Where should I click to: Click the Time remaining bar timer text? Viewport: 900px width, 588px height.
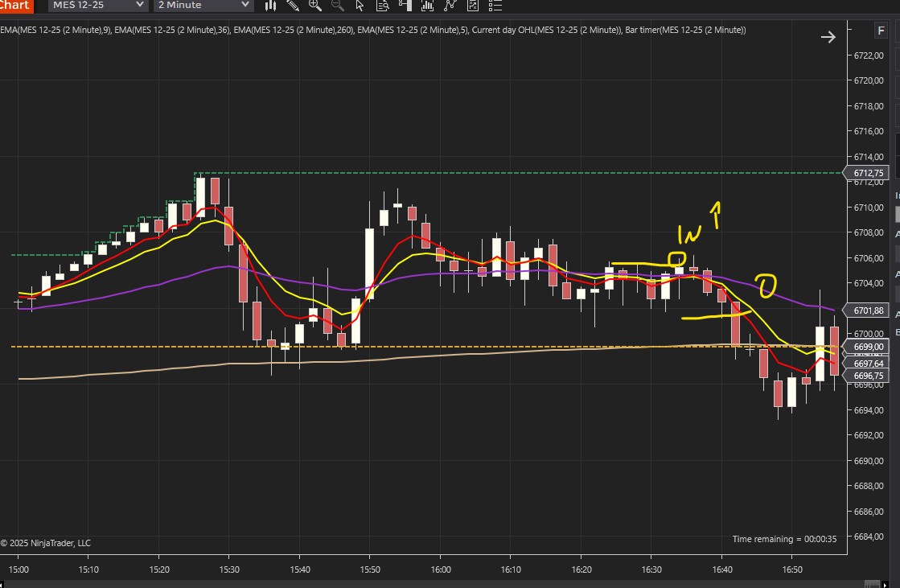pos(784,539)
